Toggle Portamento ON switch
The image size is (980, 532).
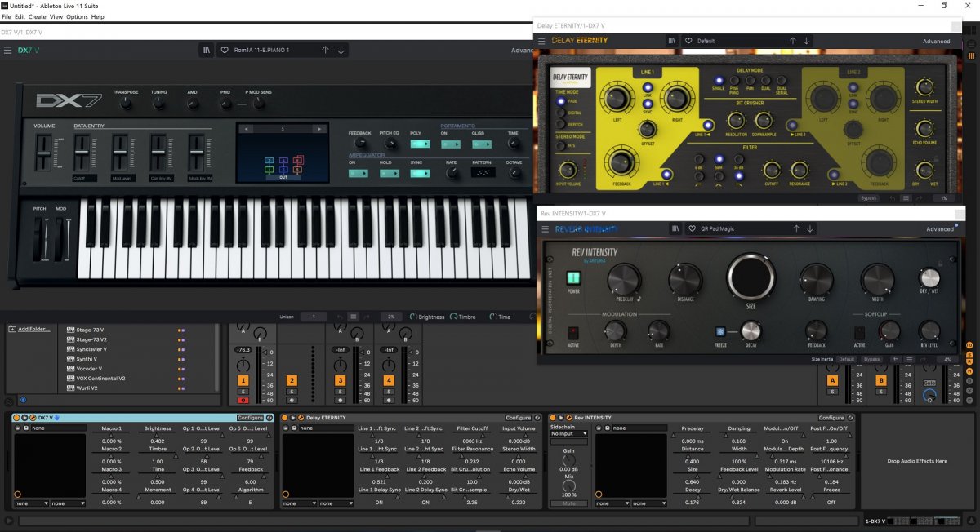pyautogui.click(x=451, y=144)
